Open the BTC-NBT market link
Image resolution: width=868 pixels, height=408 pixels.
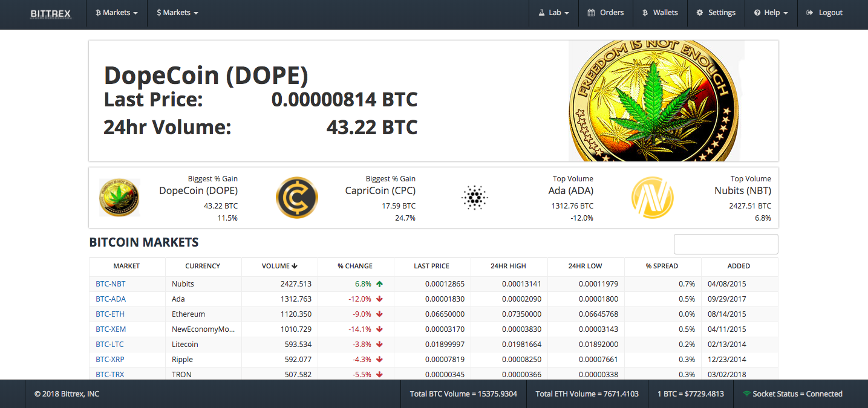point(111,283)
